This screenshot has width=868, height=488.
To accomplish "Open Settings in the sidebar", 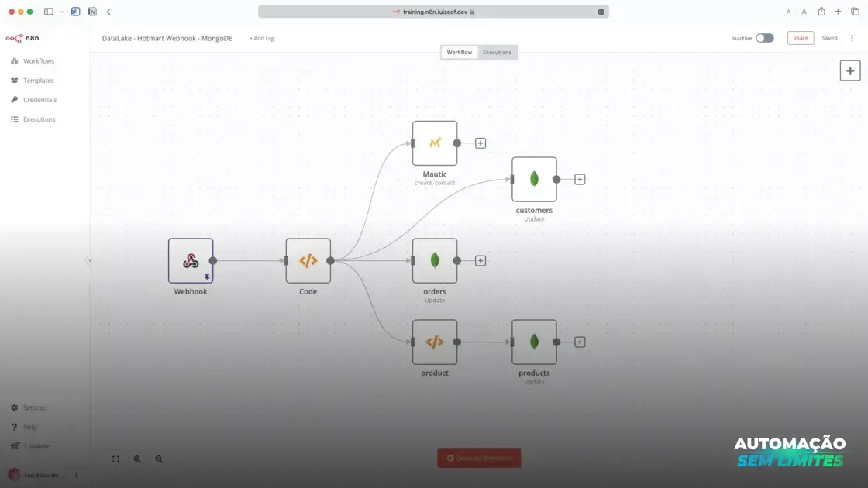I will click(33, 407).
